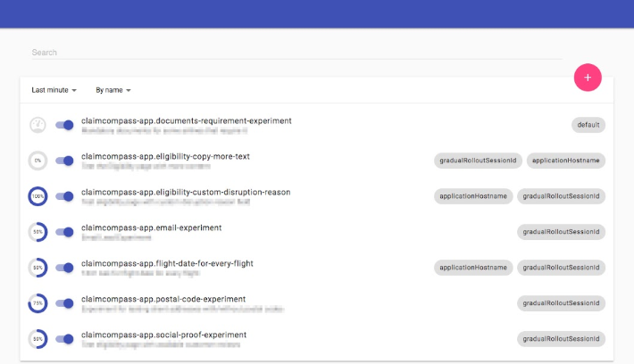The width and height of the screenshot is (634, 364).
Task: Click gradualRolloutSessionId chip on email-experiment row
Action: click(561, 232)
